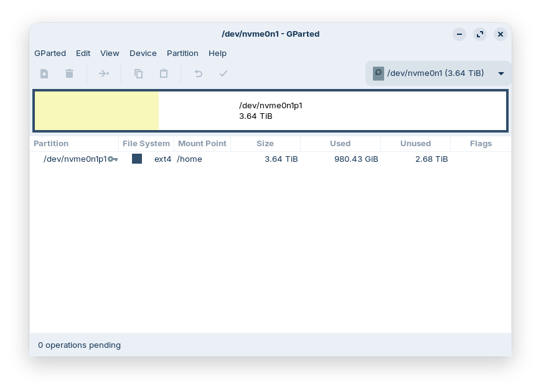
Task: Sort by the Mount Point column header
Action: click(x=202, y=144)
